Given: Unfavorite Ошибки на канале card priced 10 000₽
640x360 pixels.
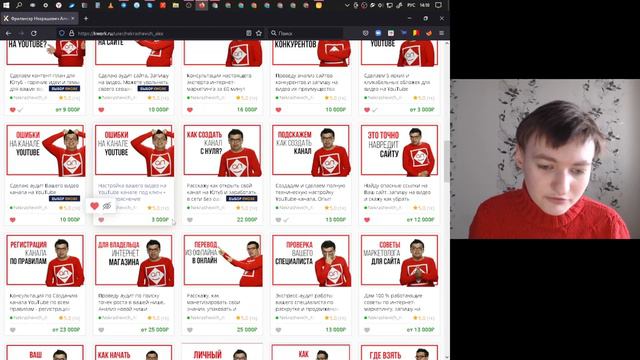Looking at the screenshot, I should (x=13, y=220).
